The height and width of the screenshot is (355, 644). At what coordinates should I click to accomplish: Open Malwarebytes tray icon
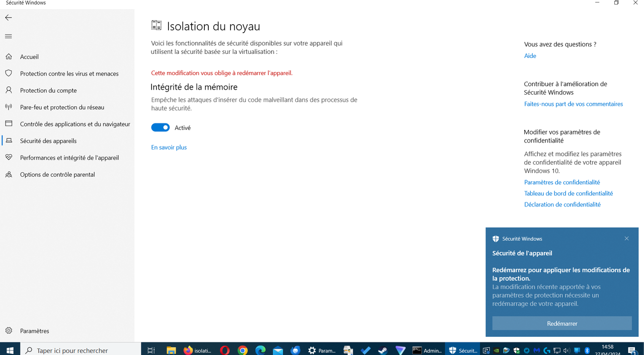click(537, 350)
